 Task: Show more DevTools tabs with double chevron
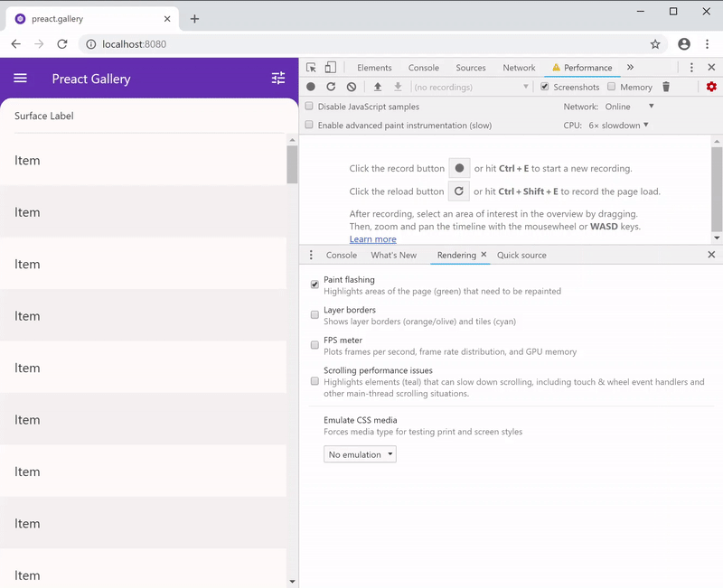[x=630, y=67]
